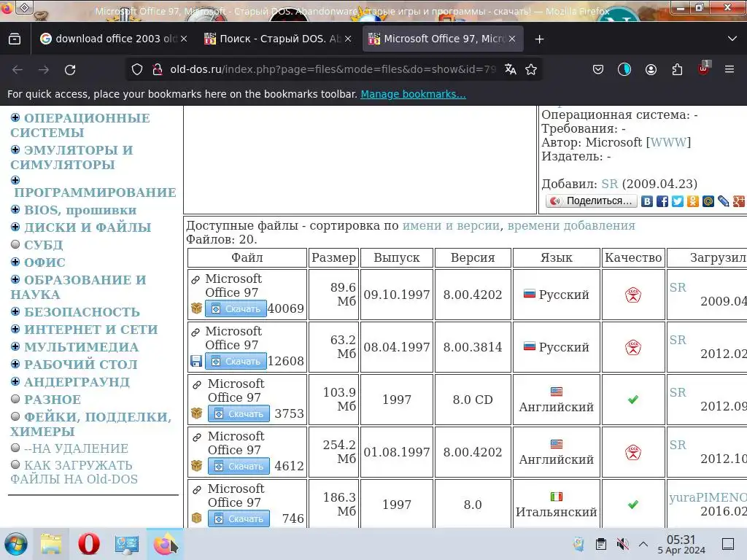Viewport: 747px width, 560px height.
Task: Share page on VKontakte icon
Action: coord(646,201)
